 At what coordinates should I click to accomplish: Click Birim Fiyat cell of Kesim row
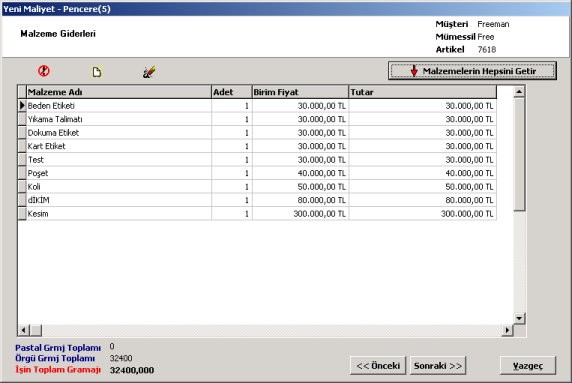300,214
